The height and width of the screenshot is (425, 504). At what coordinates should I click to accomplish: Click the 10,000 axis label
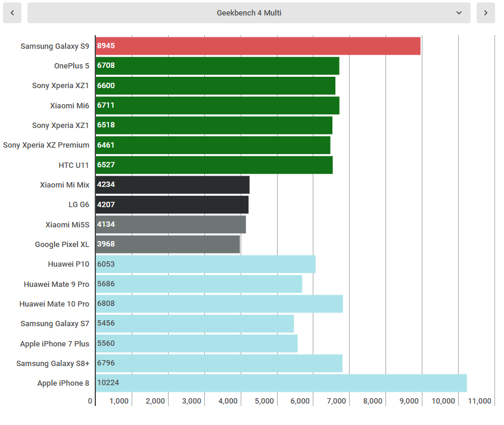(x=443, y=401)
